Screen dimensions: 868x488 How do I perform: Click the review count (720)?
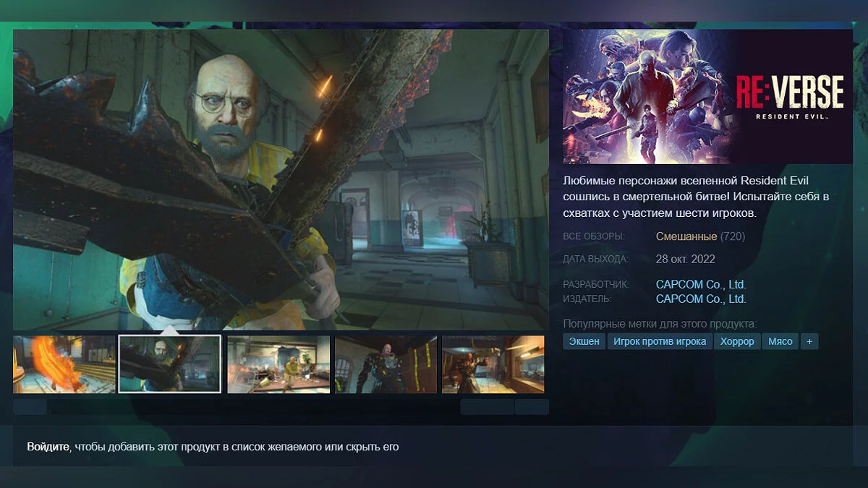(x=733, y=236)
